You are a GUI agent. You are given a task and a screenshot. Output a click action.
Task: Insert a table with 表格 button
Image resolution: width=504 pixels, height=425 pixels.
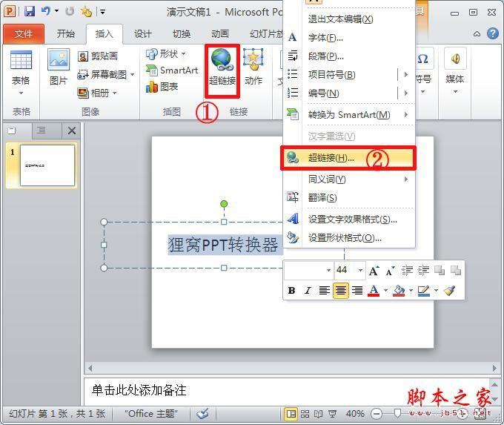point(21,73)
